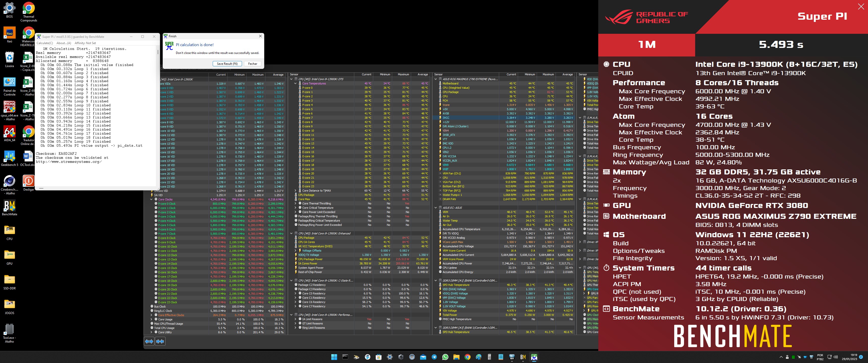868x363 pixels.
Task: Open the Command Prompt taskbar icon
Action: (x=345, y=357)
